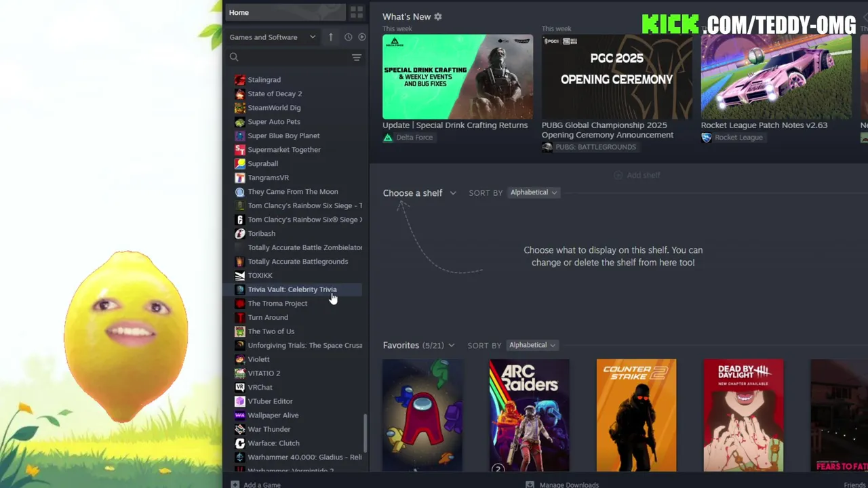This screenshot has height=488, width=868.
Task: Click the War Thunder icon
Action: pyautogui.click(x=239, y=429)
